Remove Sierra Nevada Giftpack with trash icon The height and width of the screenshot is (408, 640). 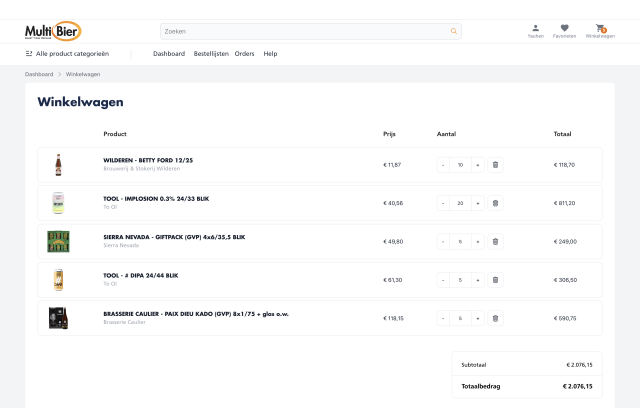(x=495, y=242)
